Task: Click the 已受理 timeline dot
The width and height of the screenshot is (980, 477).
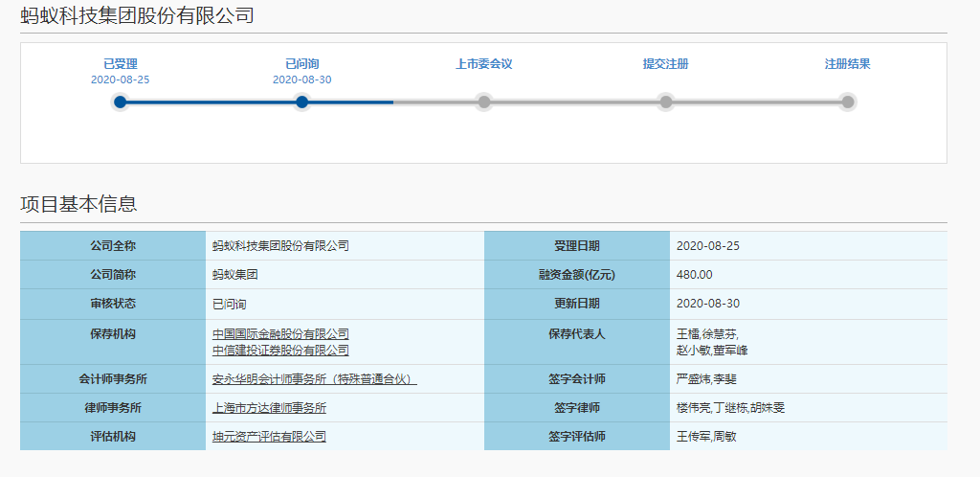Action: pyautogui.click(x=120, y=102)
